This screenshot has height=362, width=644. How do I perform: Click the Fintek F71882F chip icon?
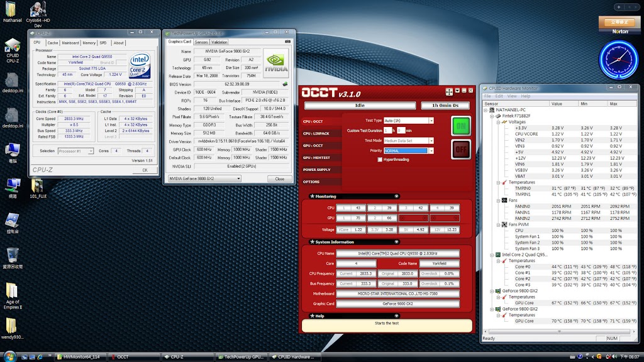tap(498, 116)
